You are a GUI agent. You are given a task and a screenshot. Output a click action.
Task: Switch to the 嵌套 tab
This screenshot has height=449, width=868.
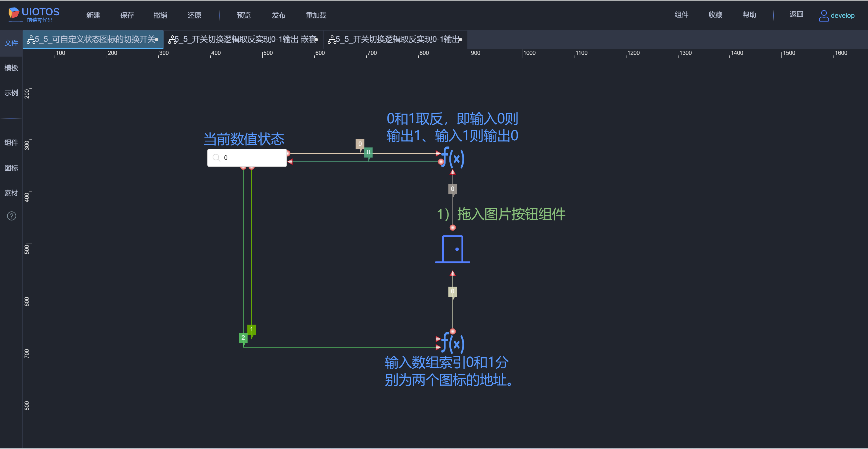243,39
